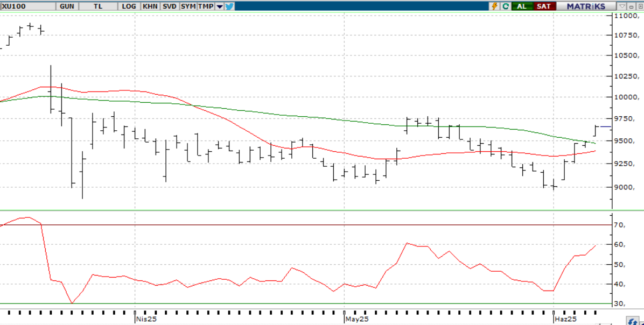Click the 9250 price axis label
This screenshot has width=644, height=325.
point(624,164)
